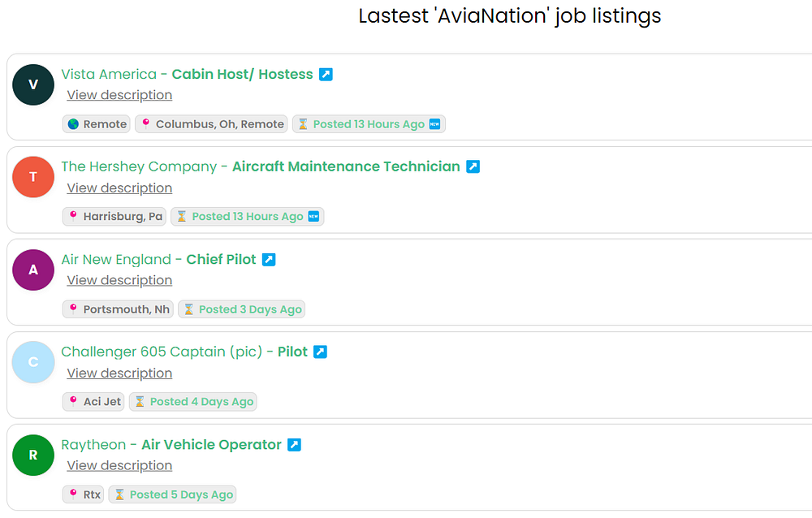This screenshot has height=518, width=812.
Task: Click the Remote location tag
Action: pyautogui.click(x=96, y=124)
